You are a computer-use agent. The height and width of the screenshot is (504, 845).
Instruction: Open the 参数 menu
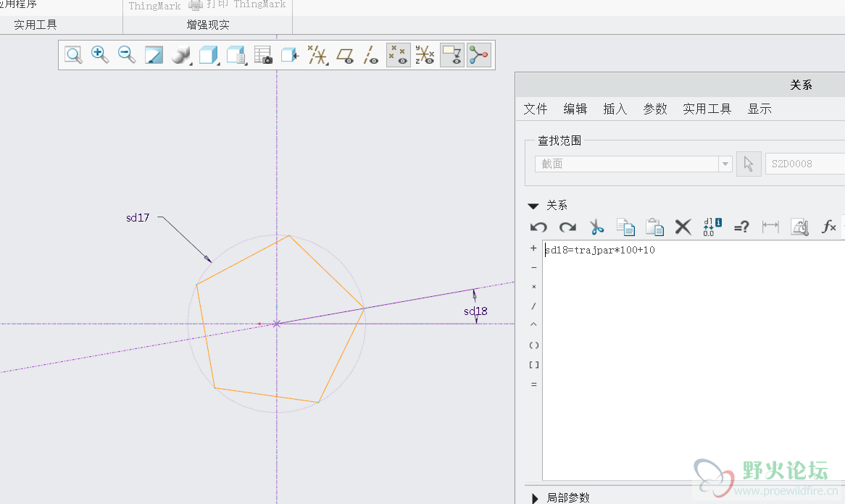click(x=655, y=109)
